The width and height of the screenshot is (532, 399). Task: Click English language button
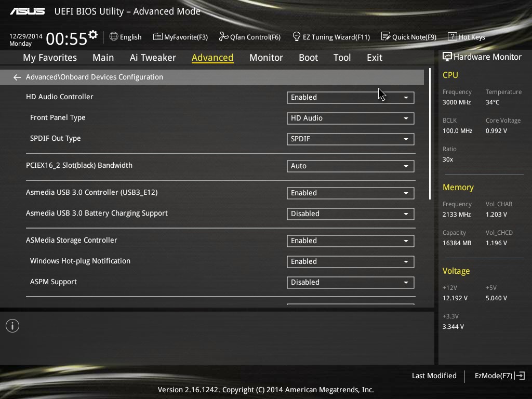click(130, 37)
